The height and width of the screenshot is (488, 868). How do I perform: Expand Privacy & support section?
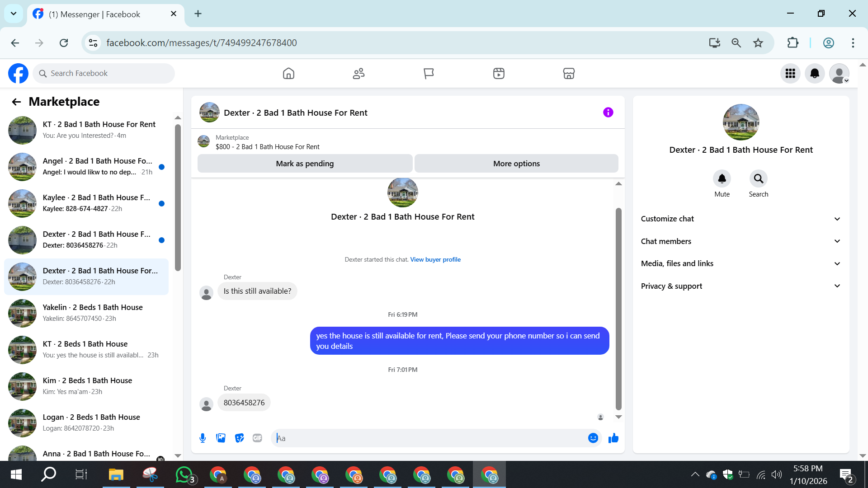click(741, 286)
